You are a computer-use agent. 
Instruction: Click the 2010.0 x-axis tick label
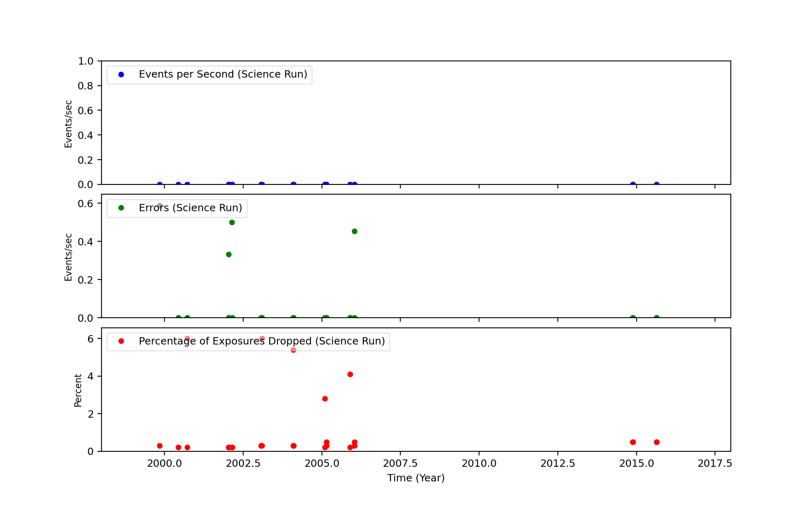coord(479,464)
